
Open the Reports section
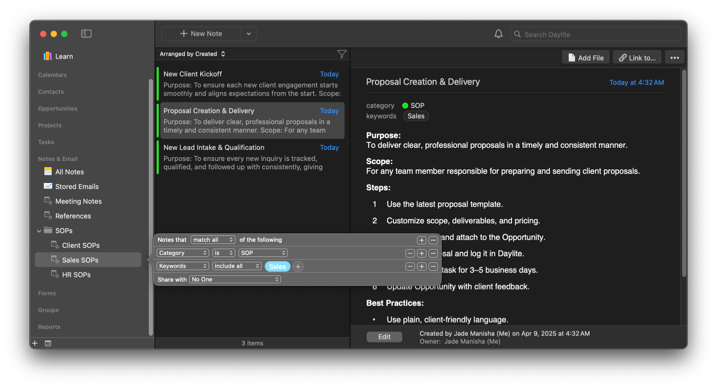49,327
